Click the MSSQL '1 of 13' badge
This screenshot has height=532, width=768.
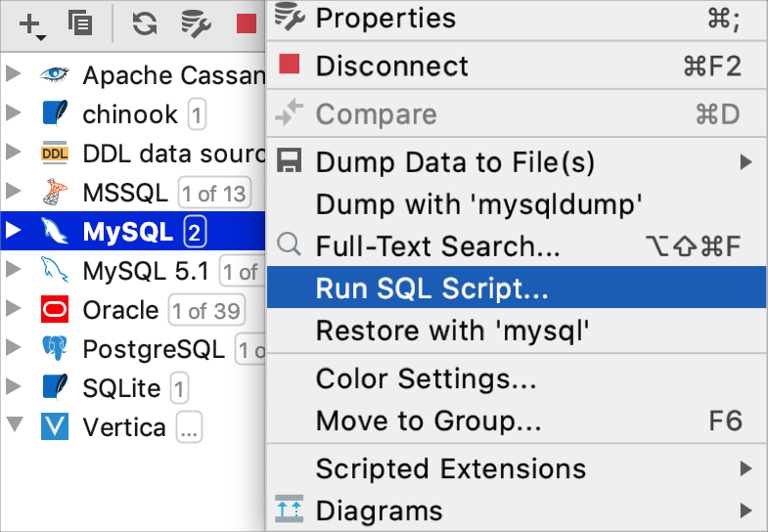(x=214, y=193)
